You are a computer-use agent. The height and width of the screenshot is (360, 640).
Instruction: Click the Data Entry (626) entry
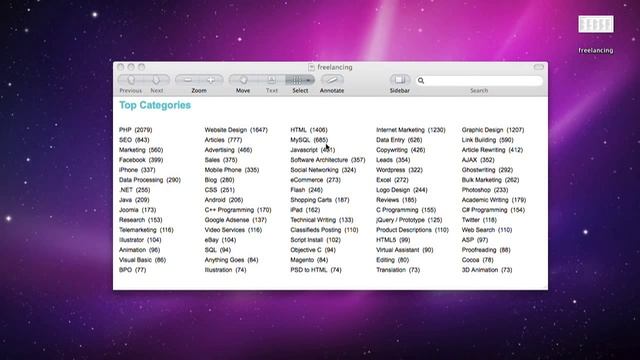(x=399, y=140)
